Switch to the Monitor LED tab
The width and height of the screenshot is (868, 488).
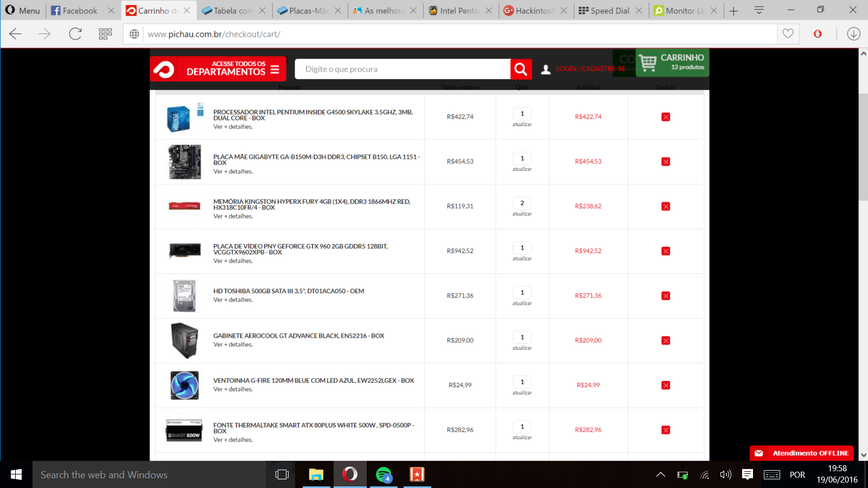click(x=685, y=10)
